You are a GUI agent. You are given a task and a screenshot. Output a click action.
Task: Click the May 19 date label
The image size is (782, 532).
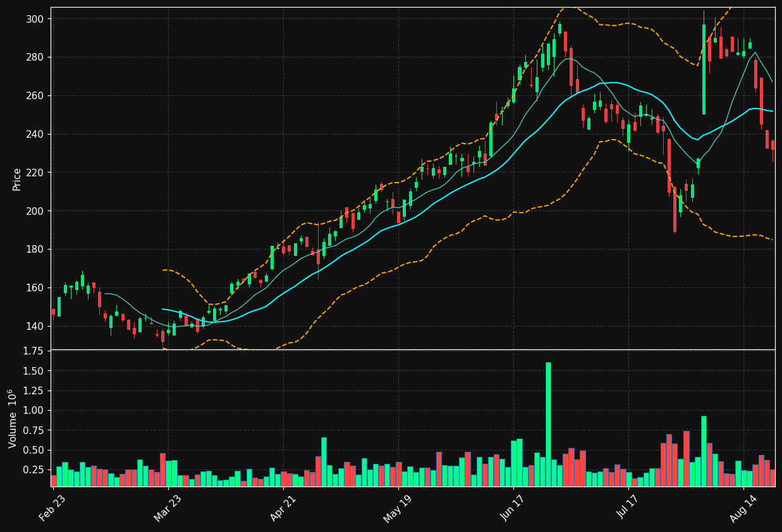click(397, 508)
